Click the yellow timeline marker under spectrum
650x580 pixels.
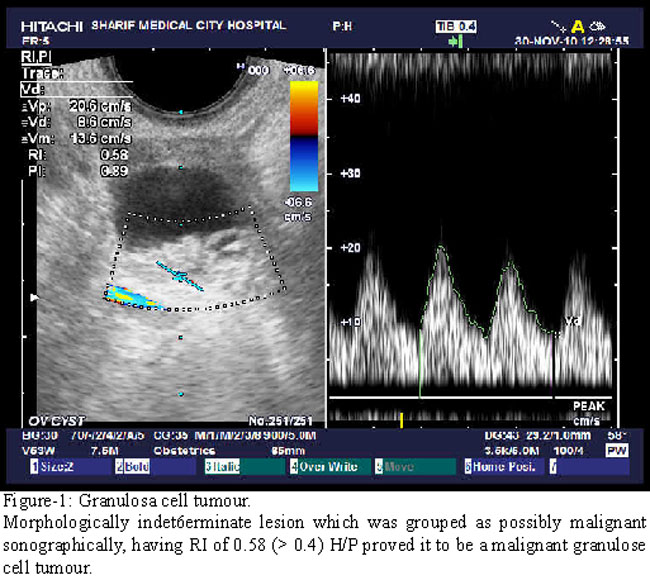[402, 419]
